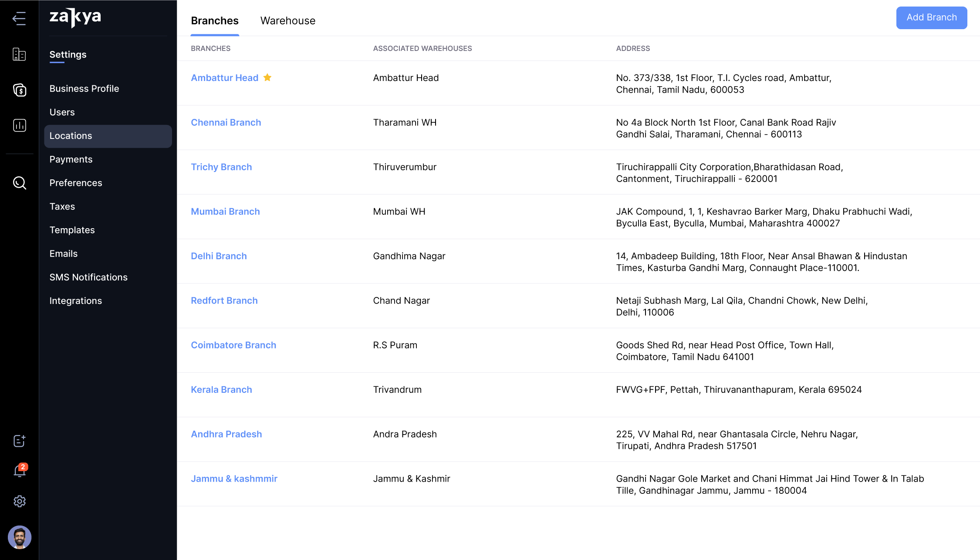Open SMS Notifications settings
The image size is (980, 560).
88,277
